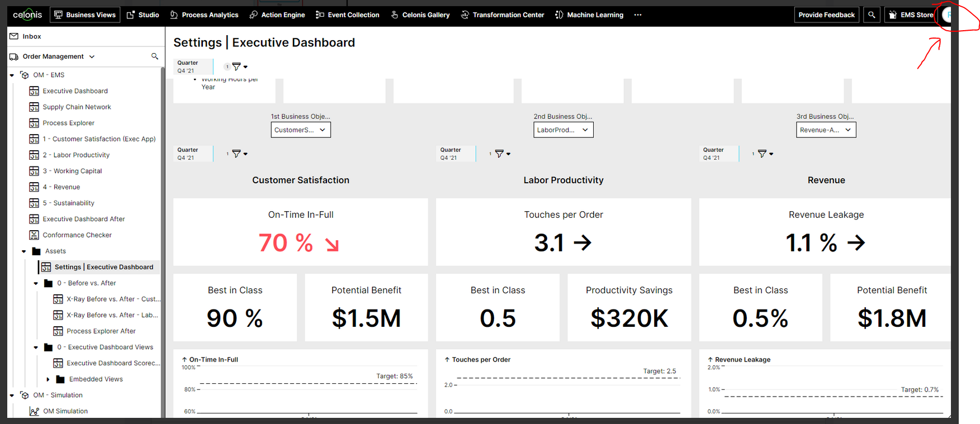The image size is (980, 424).
Task: Open 3 - Working Capital view
Action: click(x=72, y=171)
